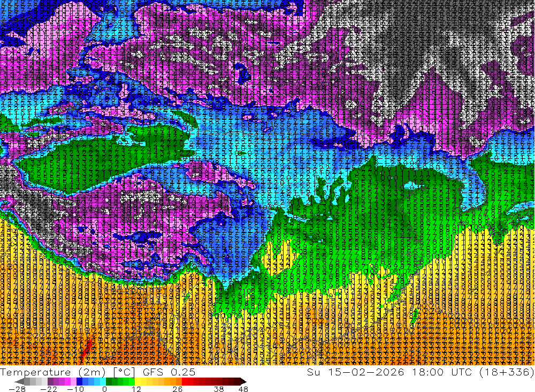Click the -22 legend label

[x=49, y=389]
